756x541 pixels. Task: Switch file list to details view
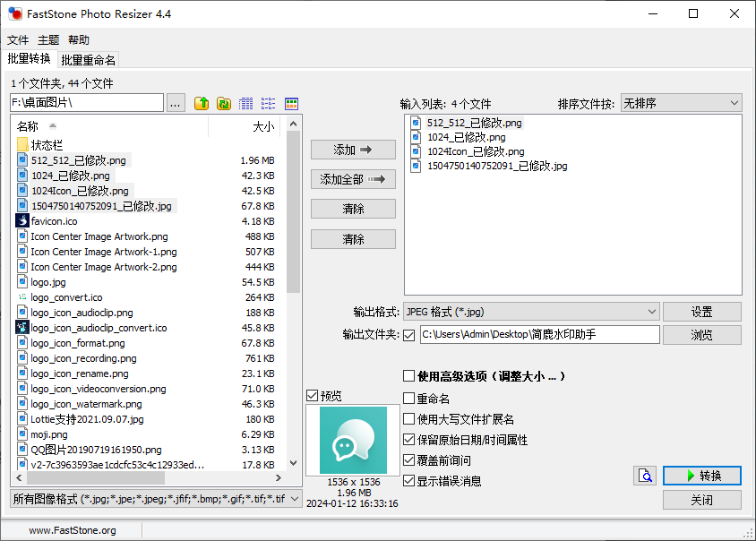coord(246,104)
